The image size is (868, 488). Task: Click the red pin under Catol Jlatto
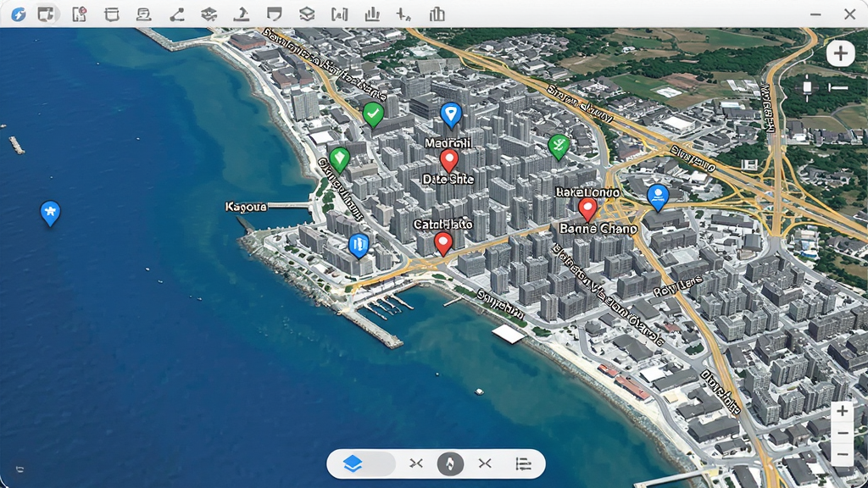(x=442, y=243)
